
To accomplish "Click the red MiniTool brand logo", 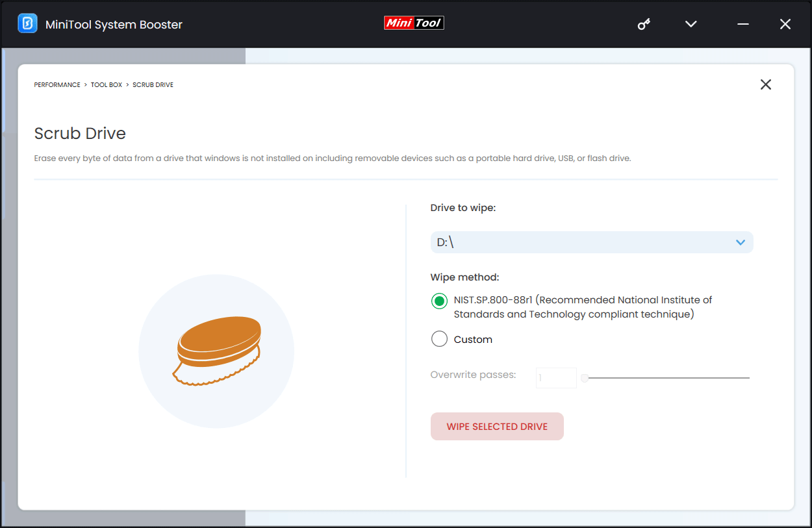I will 414,23.
